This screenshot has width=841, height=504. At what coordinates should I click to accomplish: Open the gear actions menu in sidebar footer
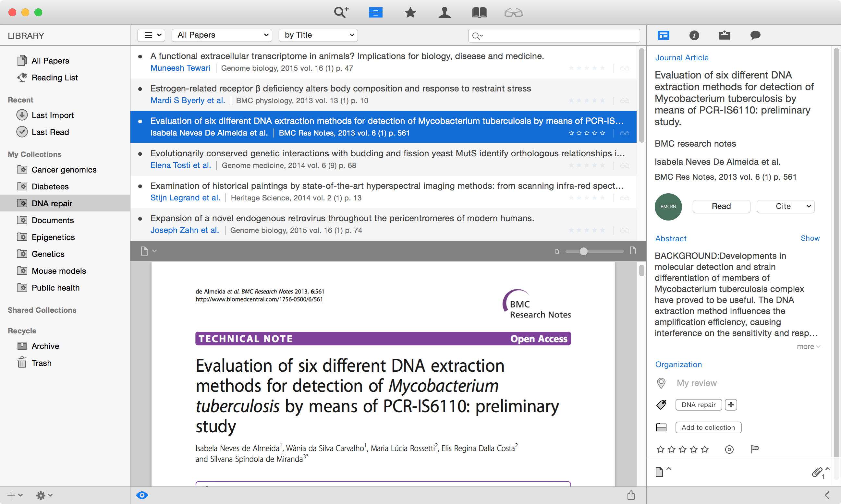coord(44,495)
